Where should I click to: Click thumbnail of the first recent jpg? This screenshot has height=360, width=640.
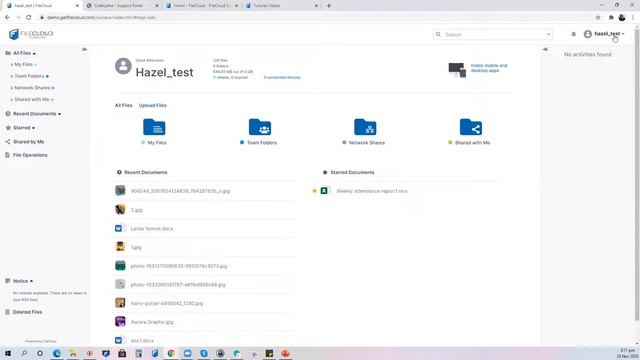pos(120,190)
